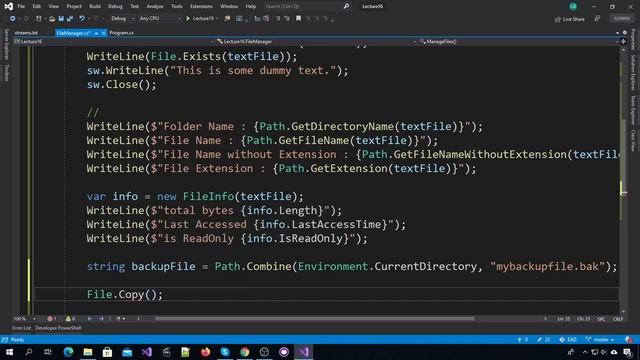This screenshot has height=360, width=640.
Task: Click the warning count indicator in the editor footer
Action: click(x=70, y=319)
